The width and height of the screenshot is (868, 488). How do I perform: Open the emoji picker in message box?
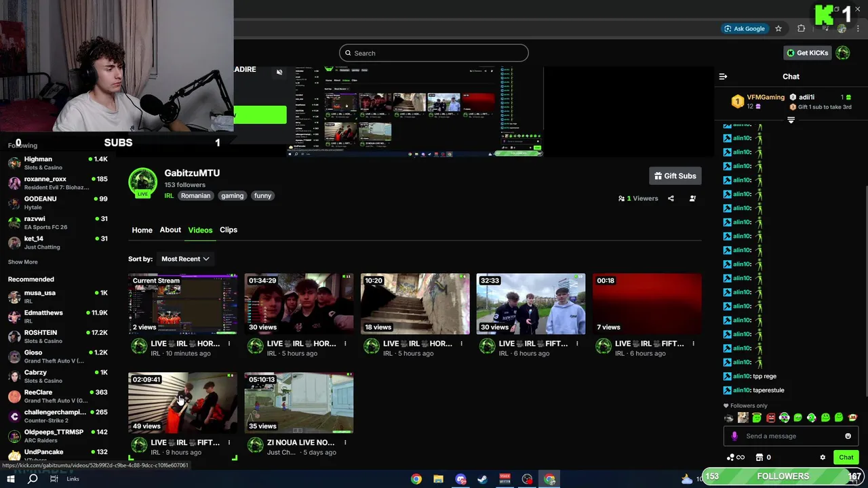click(x=848, y=436)
